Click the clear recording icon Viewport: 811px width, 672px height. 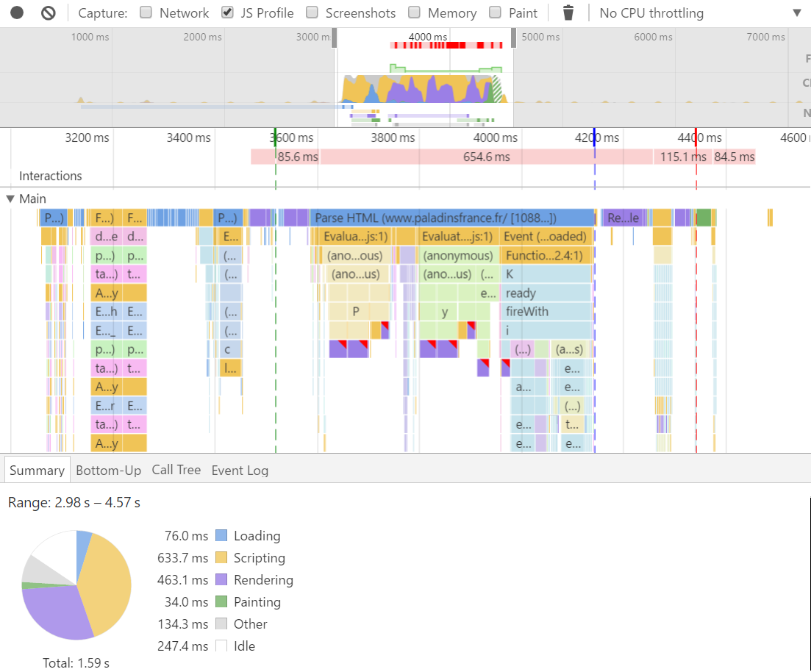tap(49, 12)
